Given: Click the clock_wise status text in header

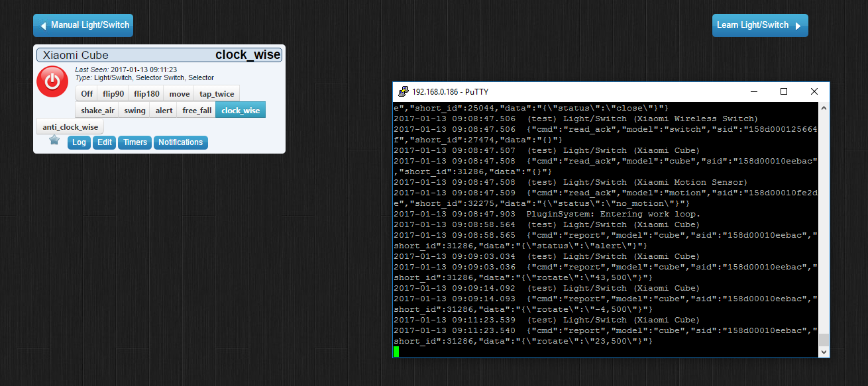Looking at the screenshot, I should tap(248, 56).
